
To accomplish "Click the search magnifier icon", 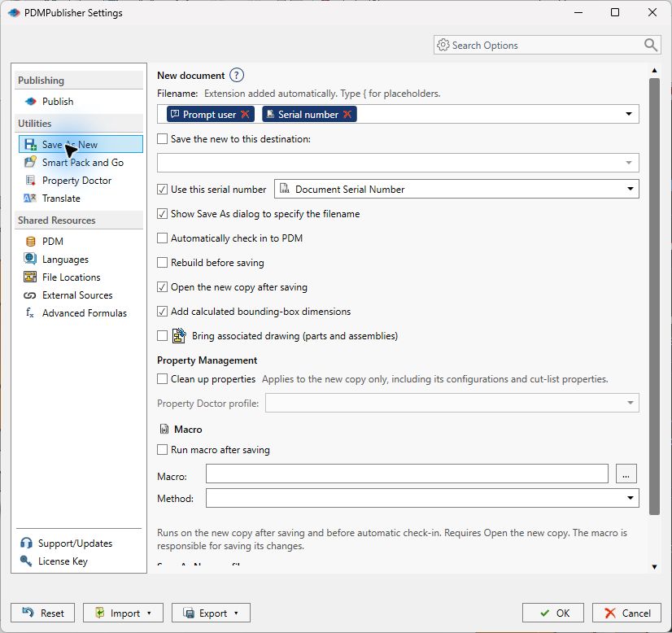I will [x=651, y=45].
